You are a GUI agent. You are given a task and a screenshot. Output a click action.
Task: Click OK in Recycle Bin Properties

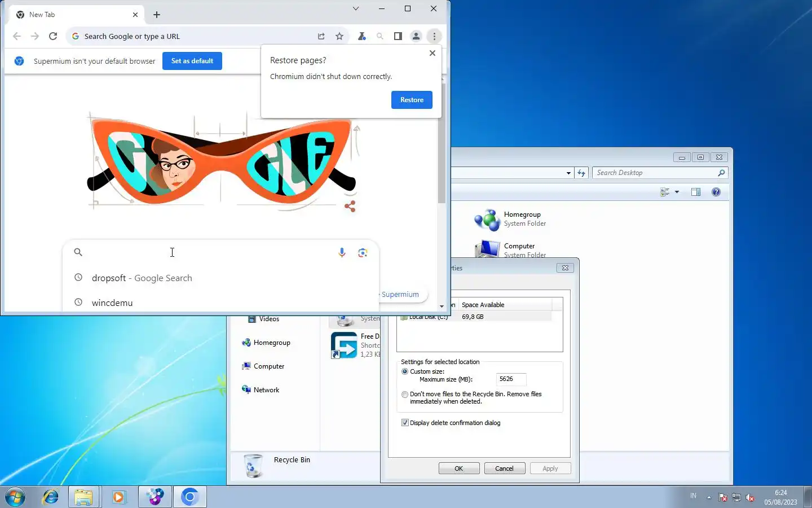point(459,468)
